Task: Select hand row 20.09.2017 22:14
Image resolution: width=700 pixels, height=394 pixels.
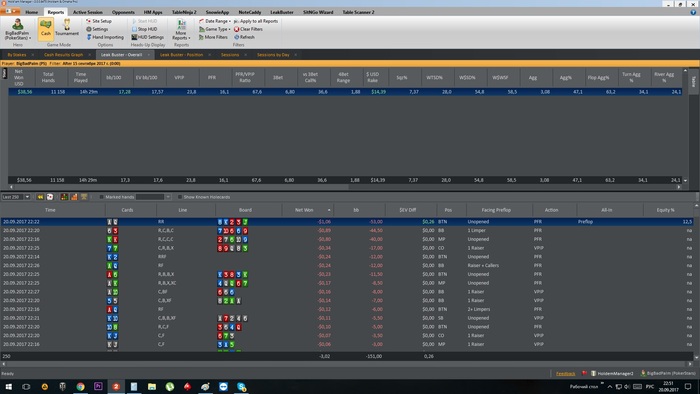Action: [x=347, y=257]
